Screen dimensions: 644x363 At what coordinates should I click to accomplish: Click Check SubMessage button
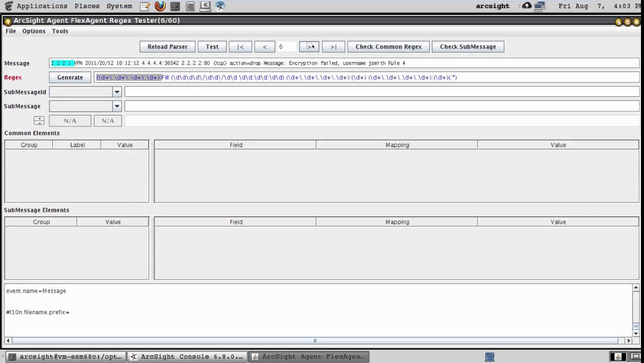[x=468, y=46]
